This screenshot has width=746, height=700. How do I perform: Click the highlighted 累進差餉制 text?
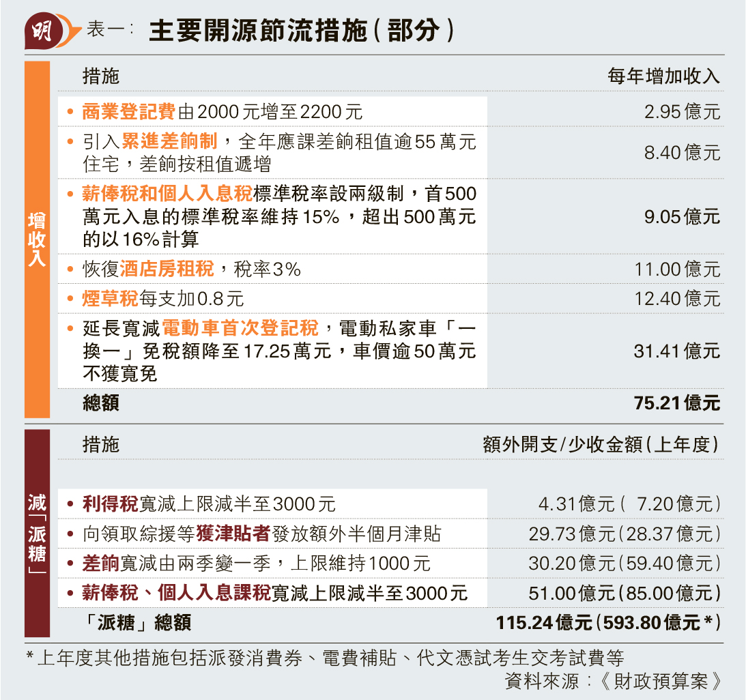(x=169, y=141)
